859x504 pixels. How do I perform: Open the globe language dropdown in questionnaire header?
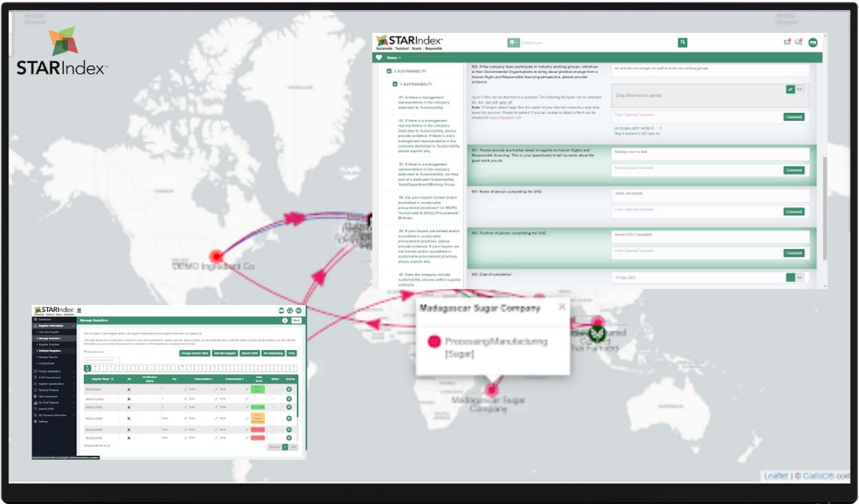514,43
